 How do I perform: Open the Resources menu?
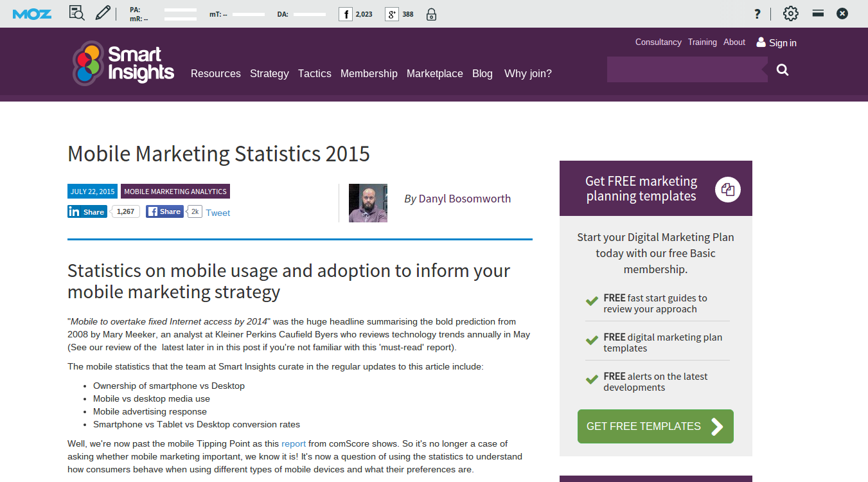pos(215,74)
